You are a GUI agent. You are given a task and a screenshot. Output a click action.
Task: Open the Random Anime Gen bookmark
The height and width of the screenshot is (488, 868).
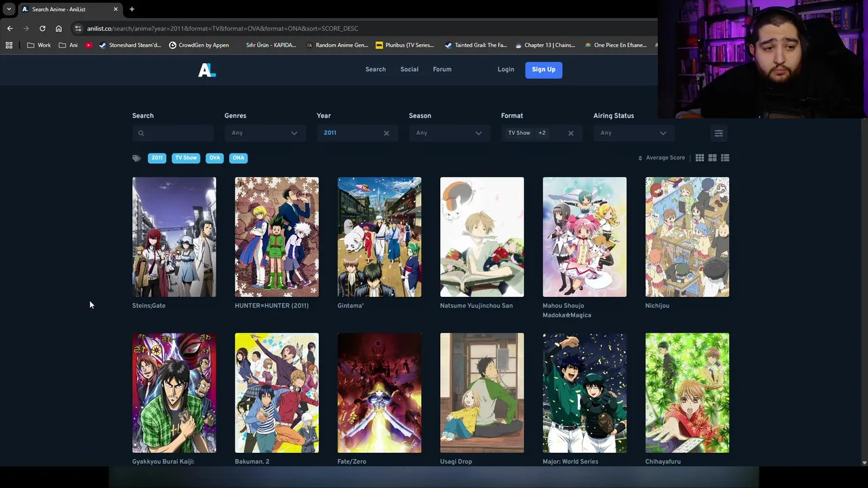coord(337,45)
